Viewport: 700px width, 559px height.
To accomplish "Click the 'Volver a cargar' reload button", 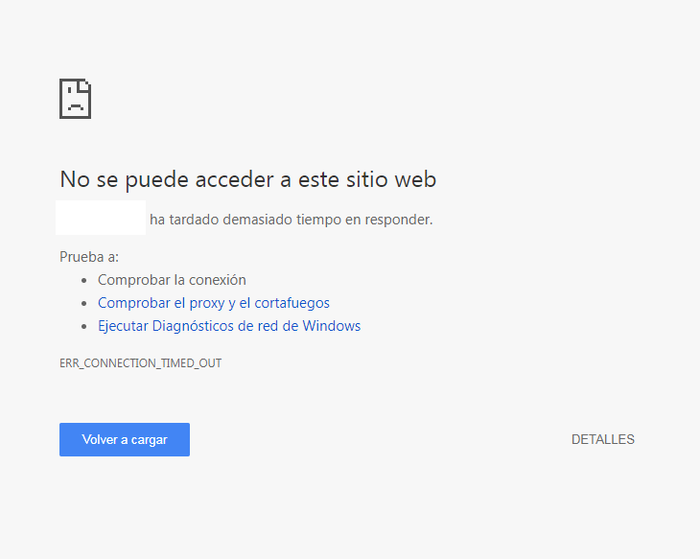I will pyautogui.click(x=125, y=440).
